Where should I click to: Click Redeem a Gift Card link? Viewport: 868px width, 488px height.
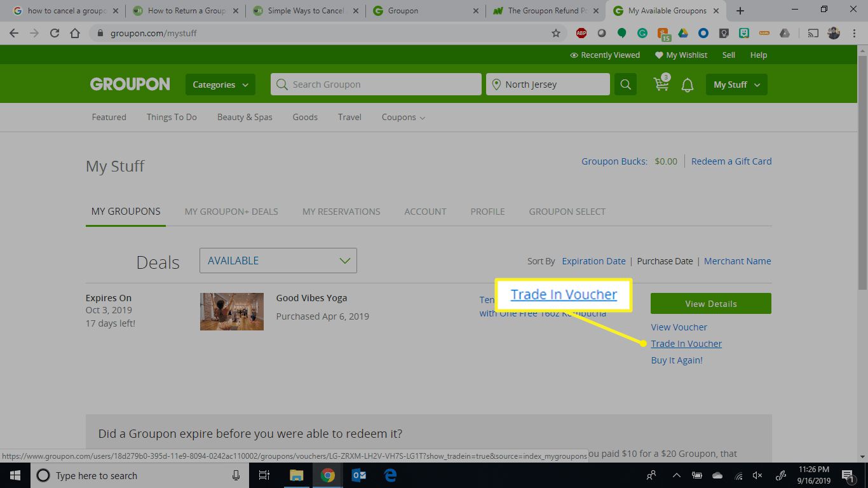[731, 161]
